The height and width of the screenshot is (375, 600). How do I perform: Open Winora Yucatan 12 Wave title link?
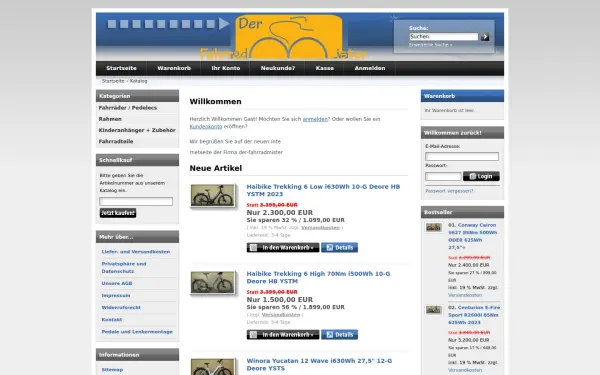pos(319,364)
